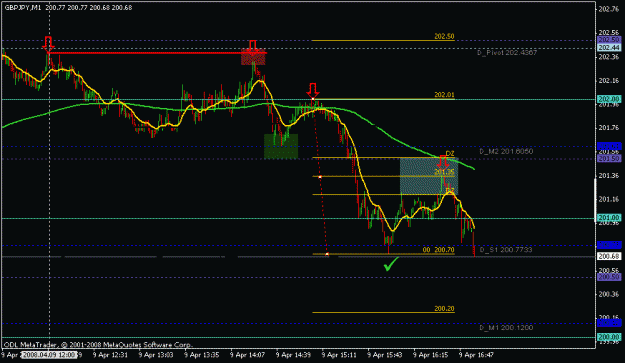Click the green check mark below 200.70

[391, 264]
